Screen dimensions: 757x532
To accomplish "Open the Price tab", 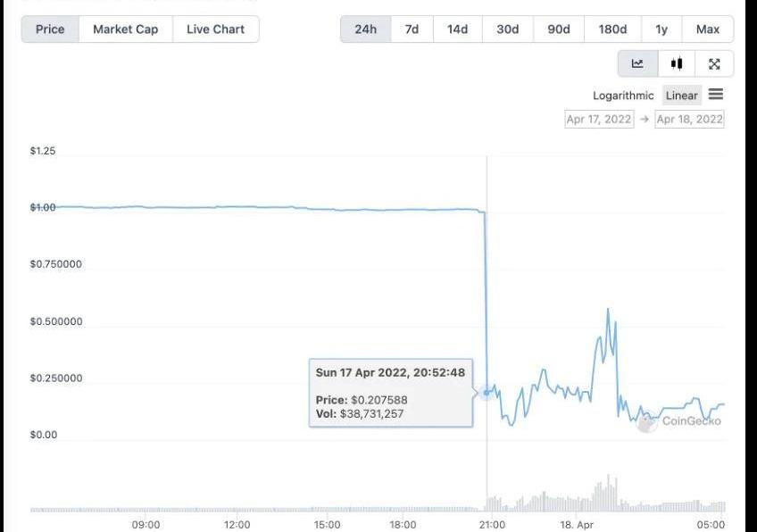I will 50,29.
